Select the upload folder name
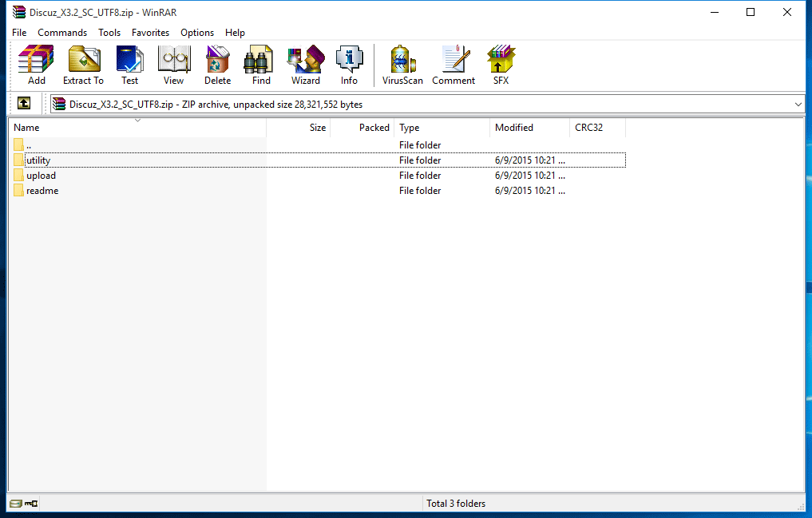This screenshot has width=812, height=518. (41, 176)
